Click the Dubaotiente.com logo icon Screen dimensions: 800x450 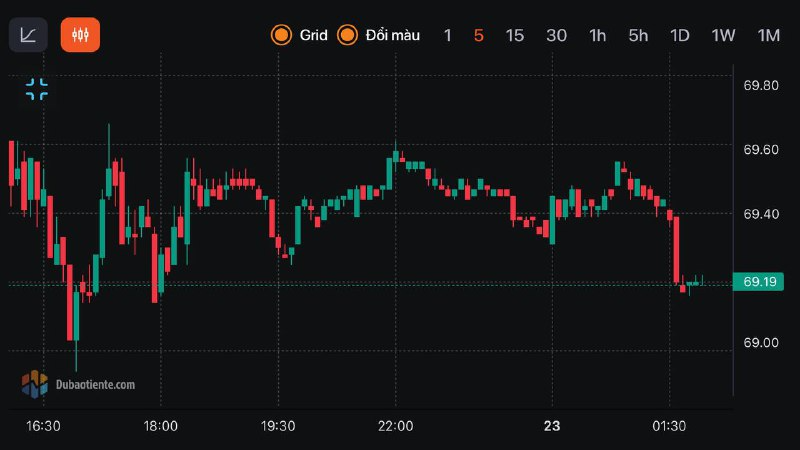point(35,383)
